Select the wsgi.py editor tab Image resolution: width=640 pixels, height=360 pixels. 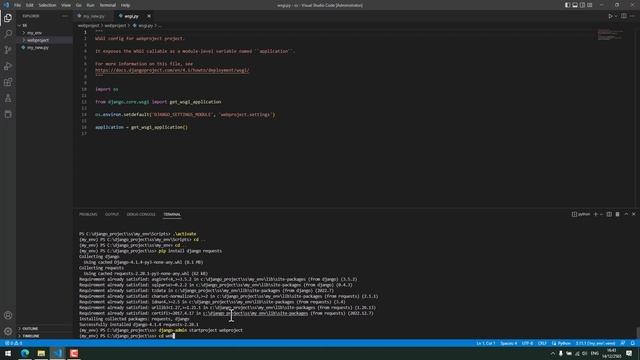coord(131,16)
